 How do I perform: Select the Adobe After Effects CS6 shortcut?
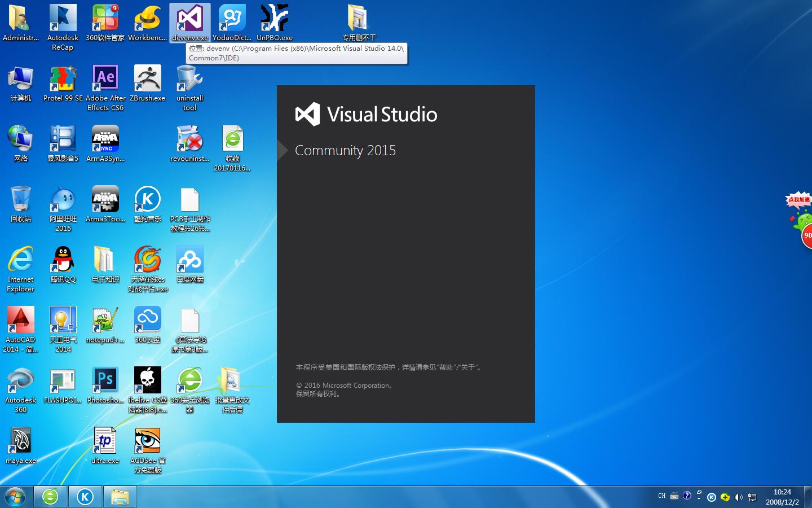(x=105, y=88)
